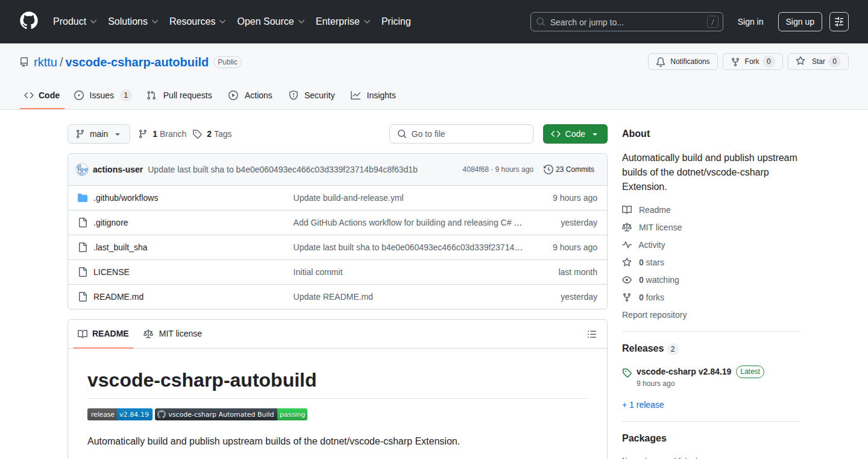Open the Insights tab
The image size is (868, 459).
tap(374, 95)
